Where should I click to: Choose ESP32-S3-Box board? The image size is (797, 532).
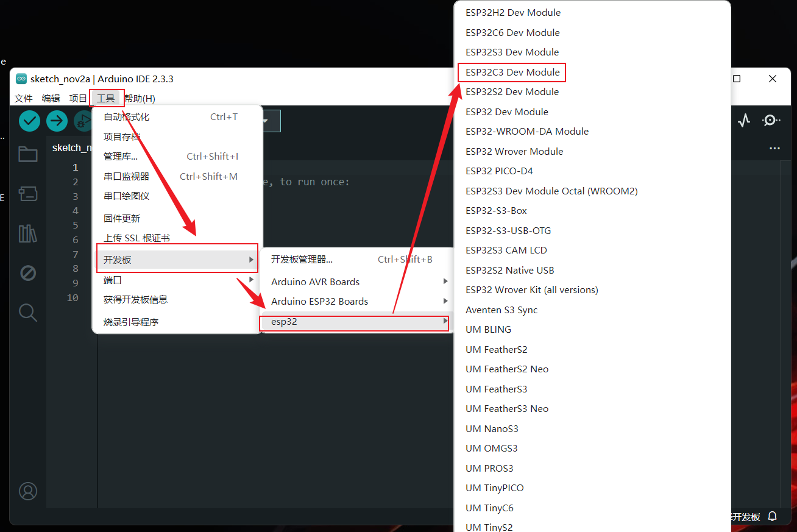pyautogui.click(x=496, y=210)
